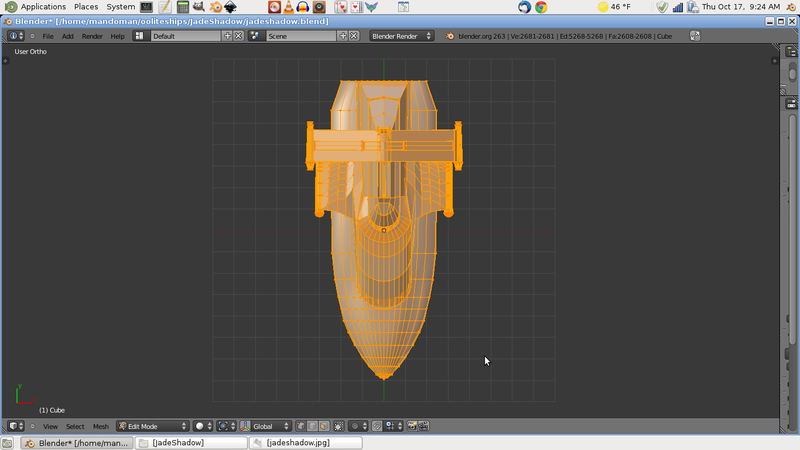The height and width of the screenshot is (450, 800).
Task: Toggle limit selection to visible
Action: [338, 426]
